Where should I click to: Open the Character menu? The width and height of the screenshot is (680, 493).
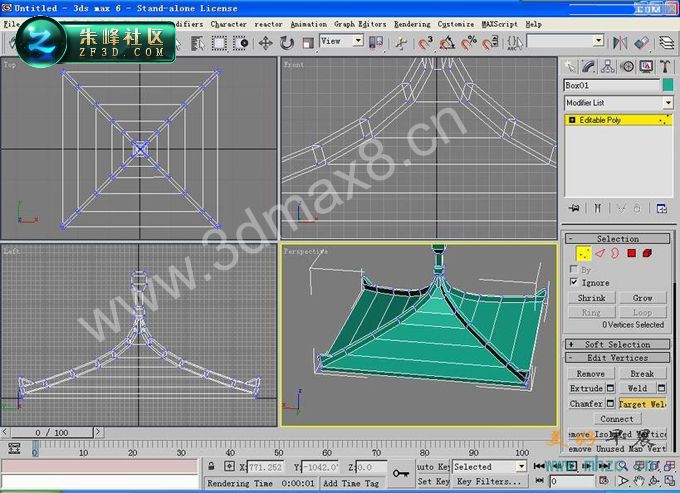(x=229, y=24)
